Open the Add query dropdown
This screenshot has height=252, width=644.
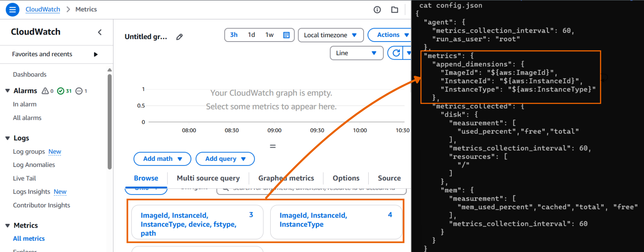(225, 159)
